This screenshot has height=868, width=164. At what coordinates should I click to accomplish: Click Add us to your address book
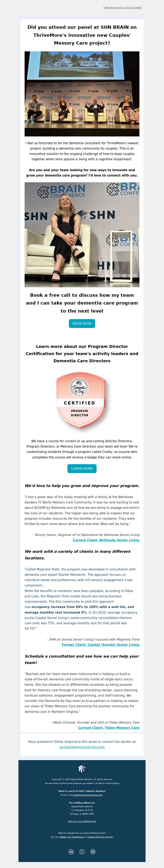pyautogui.click(x=82, y=821)
